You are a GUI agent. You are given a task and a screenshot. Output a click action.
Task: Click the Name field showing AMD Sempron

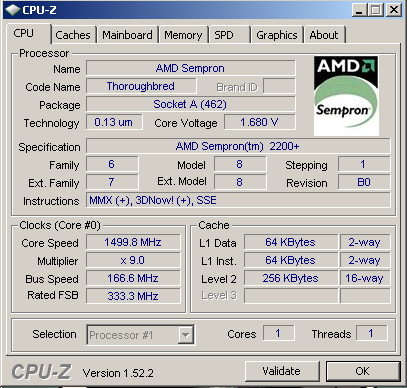coord(191,68)
